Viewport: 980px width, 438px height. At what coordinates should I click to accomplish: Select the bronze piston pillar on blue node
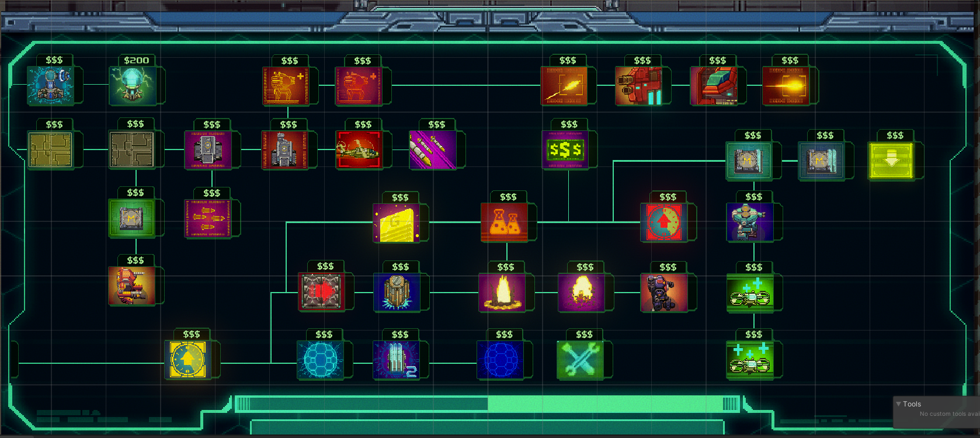397,292
